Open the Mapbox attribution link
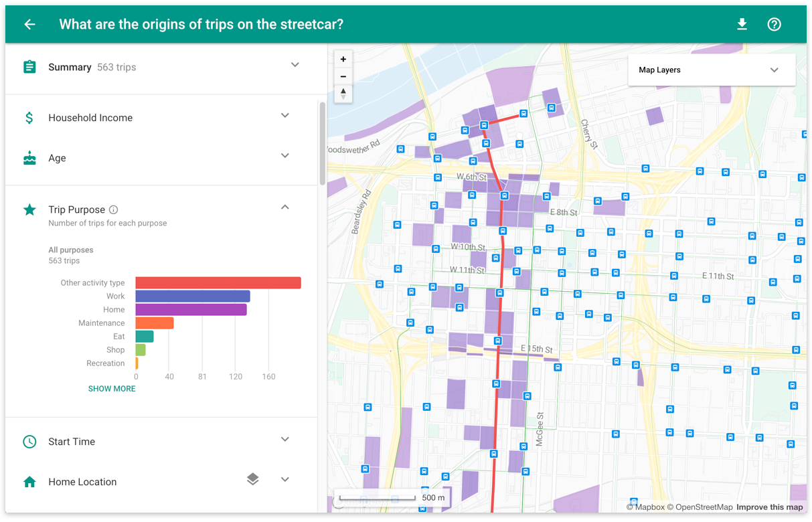The image size is (812, 522). click(x=645, y=507)
